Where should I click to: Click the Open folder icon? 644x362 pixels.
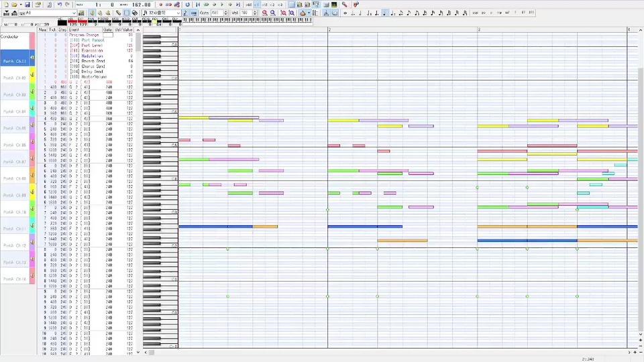pos(14,5)
